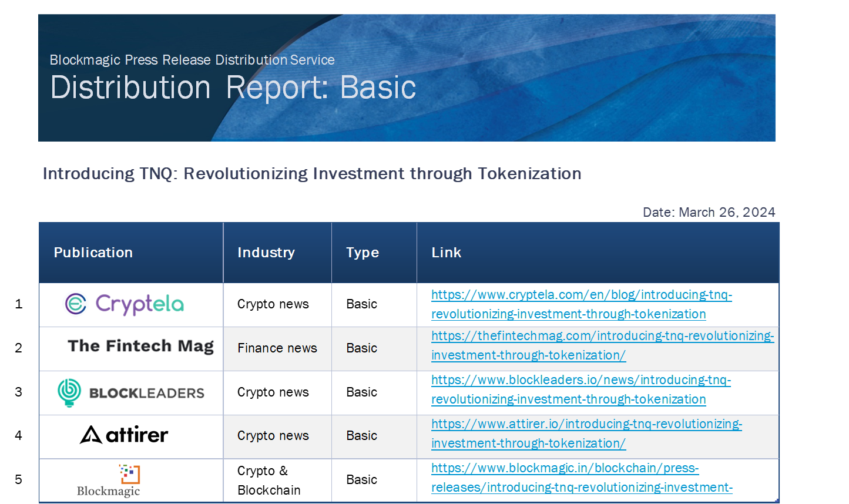The height and width of the screenshot is (504, 849).
Task: Open the blockleaders.io news link
Action: [581, 389]
